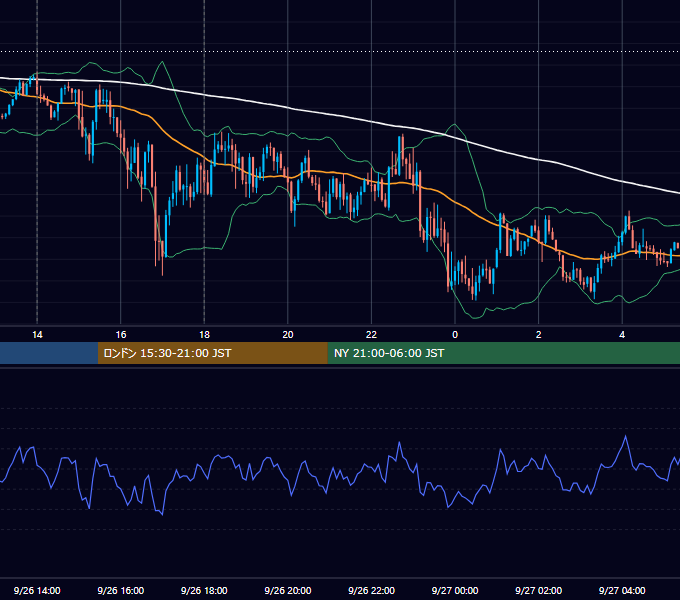Click the hour label 14 on the chart axis
680x600 pixels.
pos(37,335)
